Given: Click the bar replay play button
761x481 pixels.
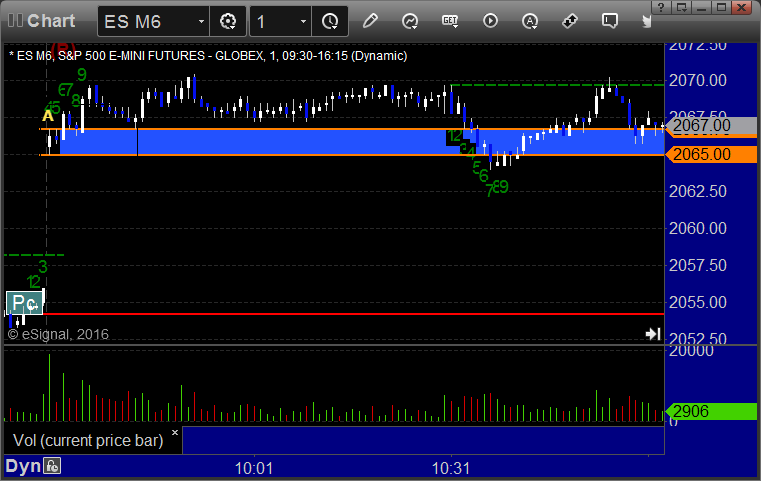Looking at the screenshot, I should (490, 21).
